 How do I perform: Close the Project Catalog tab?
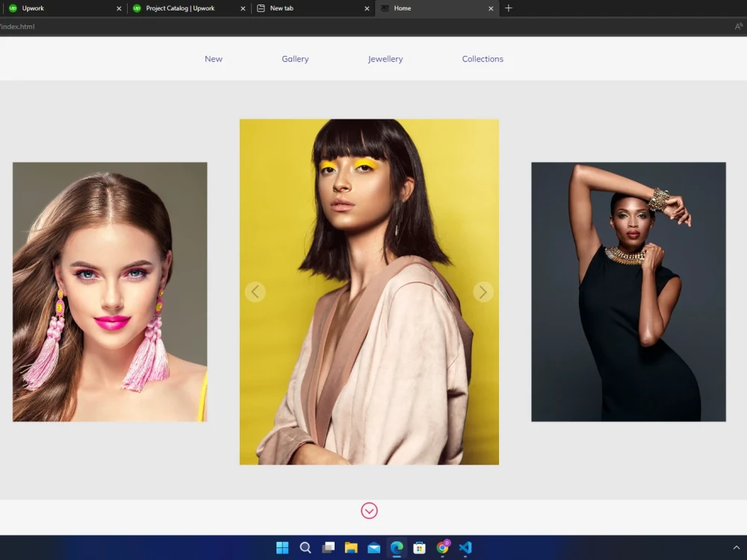coord(243,8)
